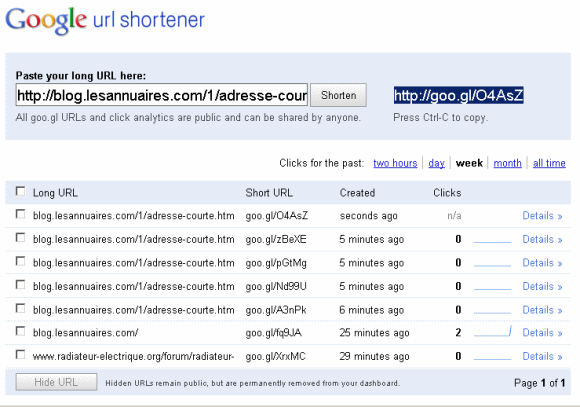
Task: Click the '6 minutes ago' created cell
Action: click(x=372, y=310)
